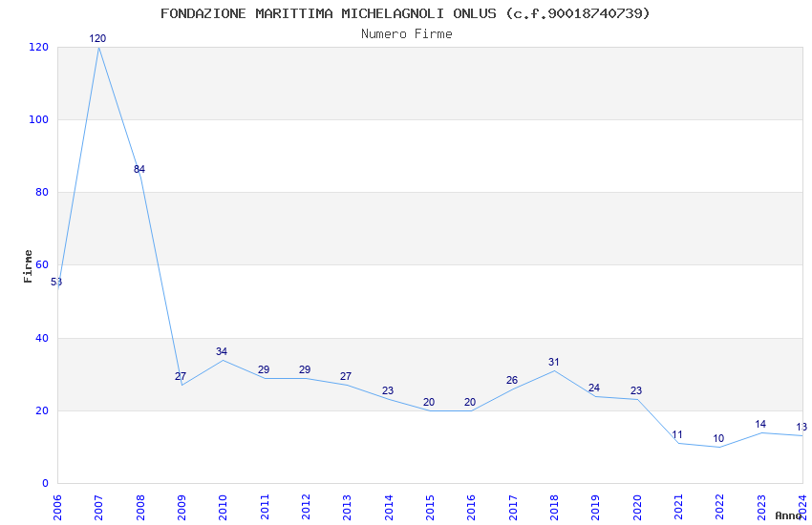Select the 2016 year label on x-axis

472,508
